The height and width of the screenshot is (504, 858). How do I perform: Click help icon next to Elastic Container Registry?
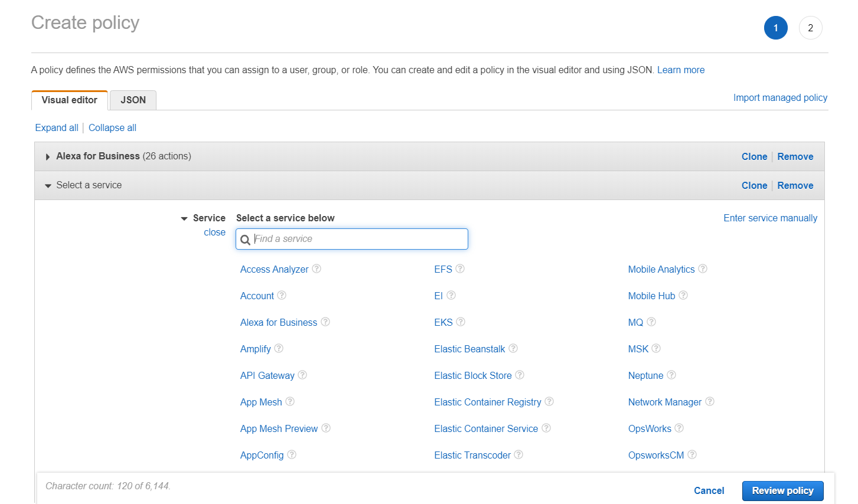pyautogui.click(x=549, y=401)
